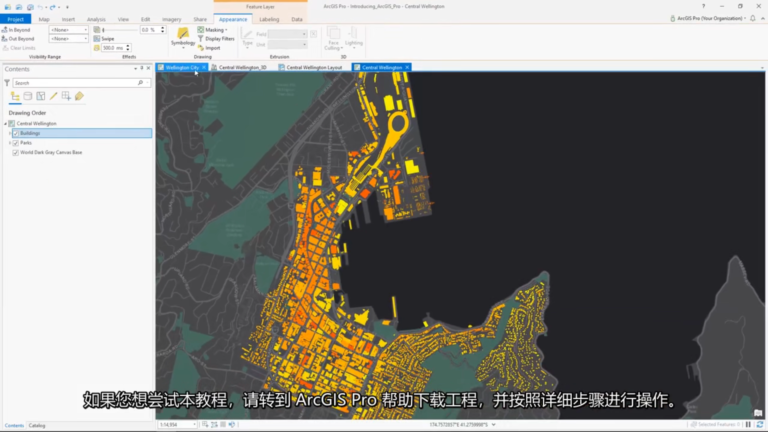Import symbology from another layer
The height and width of the screenshot is (432, 768).
209,48
